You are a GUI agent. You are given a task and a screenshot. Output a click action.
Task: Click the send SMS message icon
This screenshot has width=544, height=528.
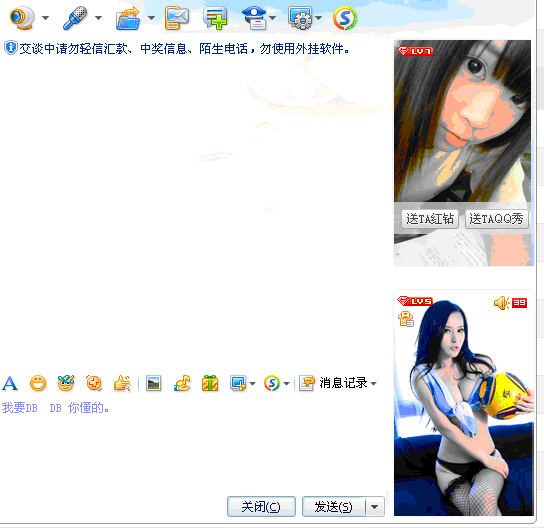177,18
